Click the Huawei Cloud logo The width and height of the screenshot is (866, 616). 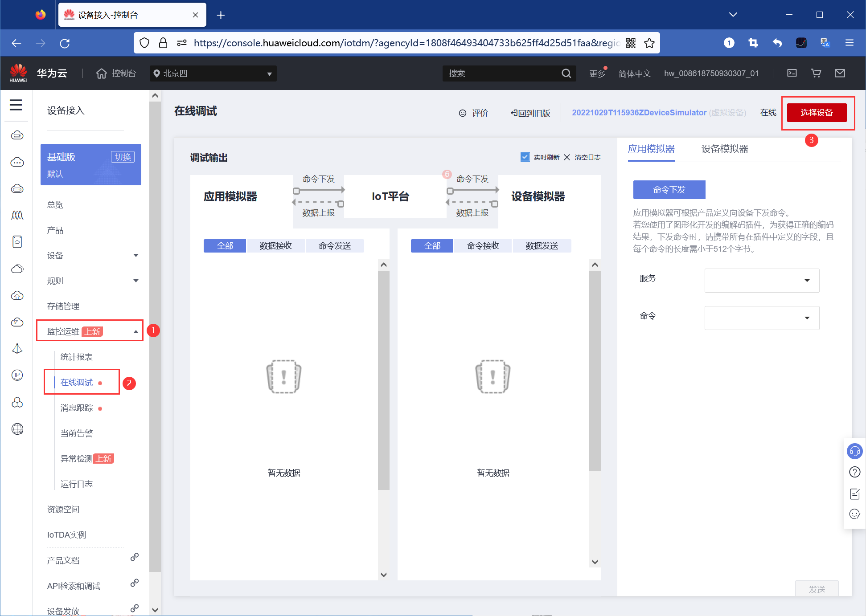(x=18, y=73)
